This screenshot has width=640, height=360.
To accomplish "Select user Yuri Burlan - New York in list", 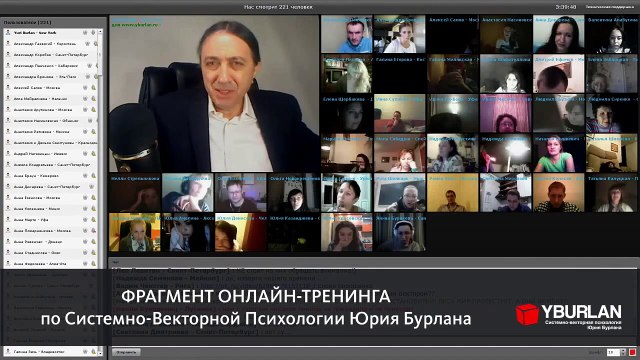I will pyautogui.click(x=51, y=32).
